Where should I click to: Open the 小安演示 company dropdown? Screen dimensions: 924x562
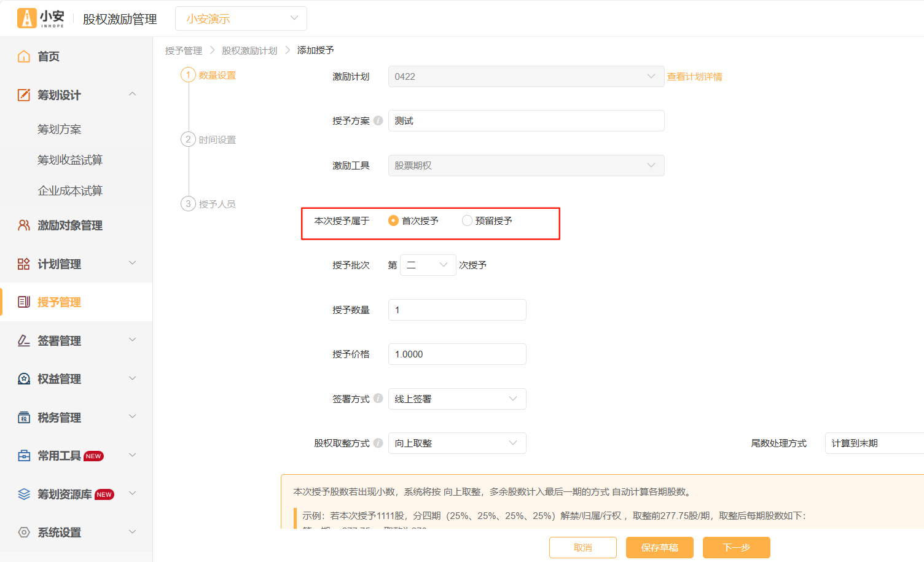241,18
